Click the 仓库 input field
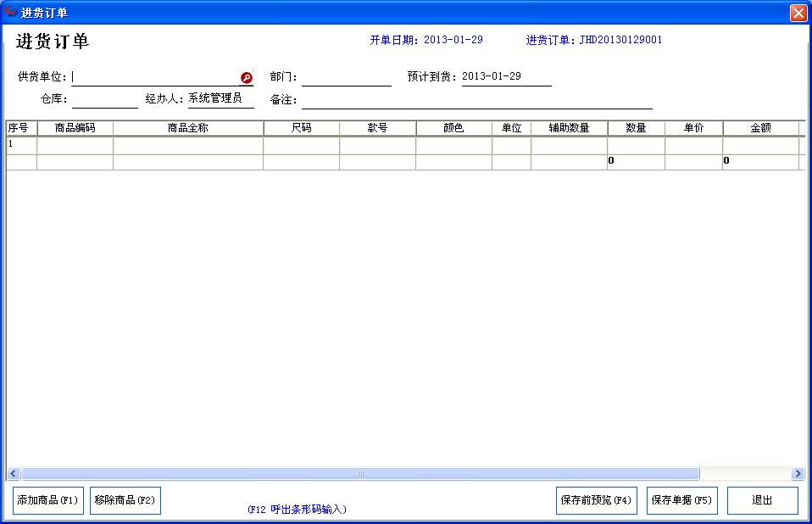This screenshot has height=524, width=812. (105, 98)
